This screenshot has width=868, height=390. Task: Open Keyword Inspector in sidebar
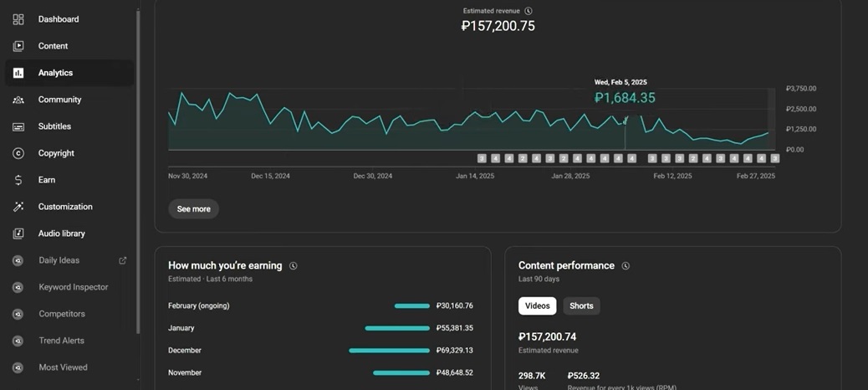[73, 287]
